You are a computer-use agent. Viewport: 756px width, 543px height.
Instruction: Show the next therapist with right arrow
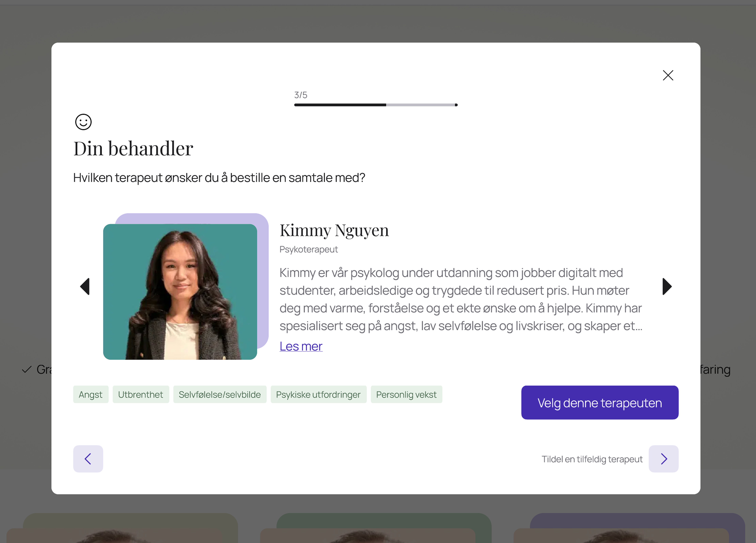(x=667, y=286)
